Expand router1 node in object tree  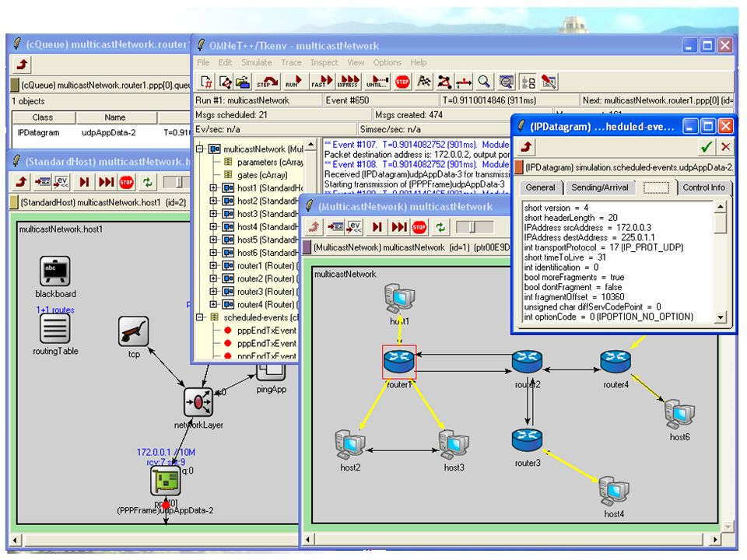click(213, 266)
